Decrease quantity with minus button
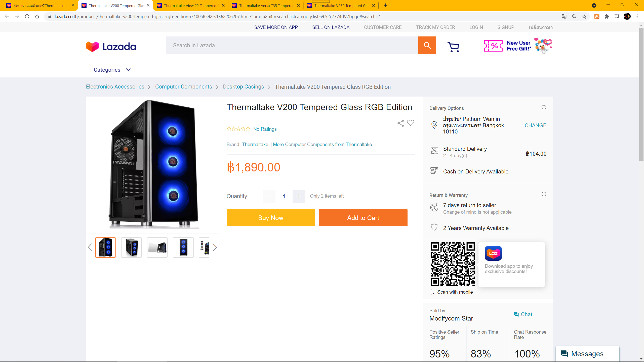 (269, 196)
